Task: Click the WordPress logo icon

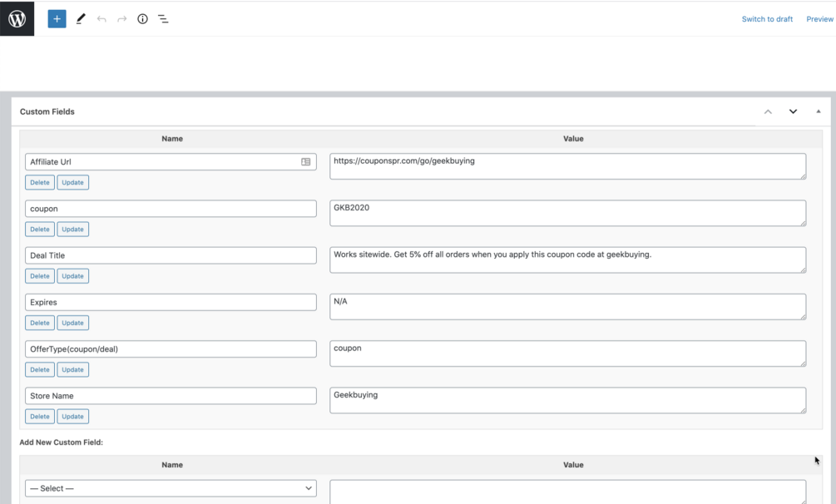Action: tap(17, 18)
